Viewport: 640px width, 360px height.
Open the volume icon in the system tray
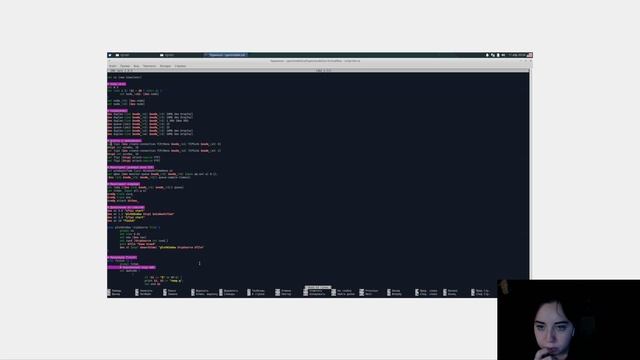(x=503, y=55)
